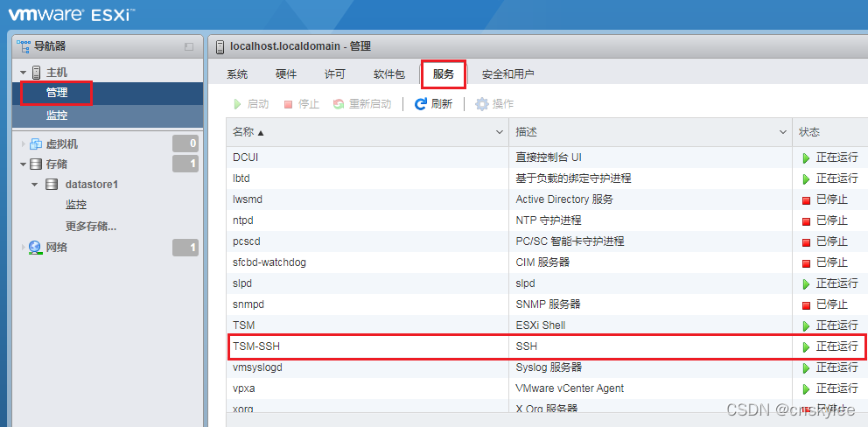This screenshot has height=427, width=868.
Task: Select the 服务 tab
Action: 444,74
